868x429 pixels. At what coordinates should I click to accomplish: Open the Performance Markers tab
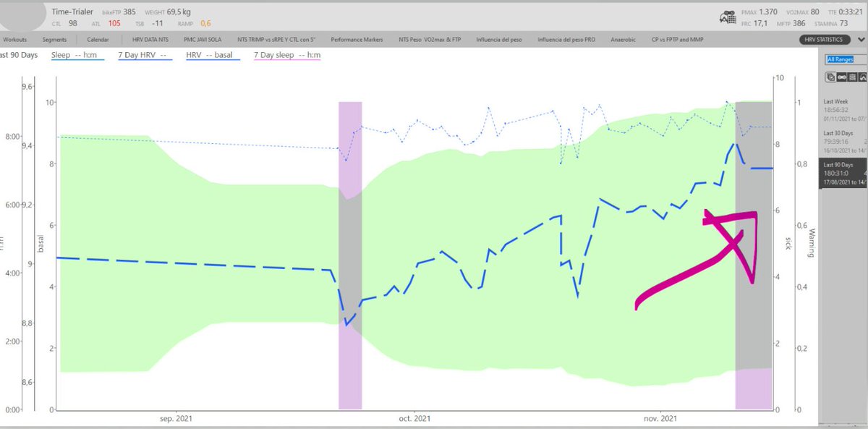[357, 40]
